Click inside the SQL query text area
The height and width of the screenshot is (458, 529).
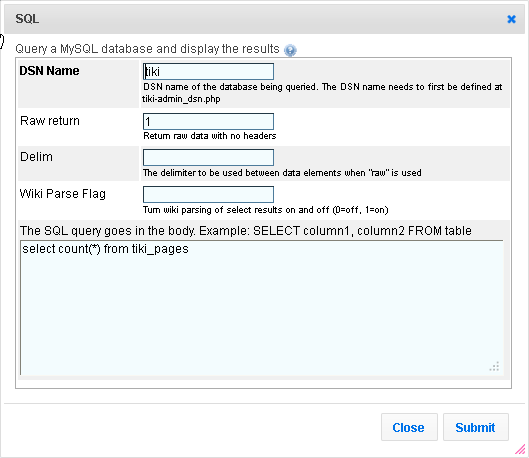(262, 308)
